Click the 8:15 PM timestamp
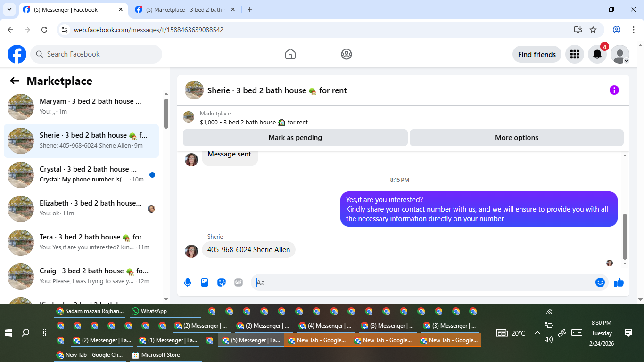The height and width of the screenshot is (362, 644). pos(399,180)
